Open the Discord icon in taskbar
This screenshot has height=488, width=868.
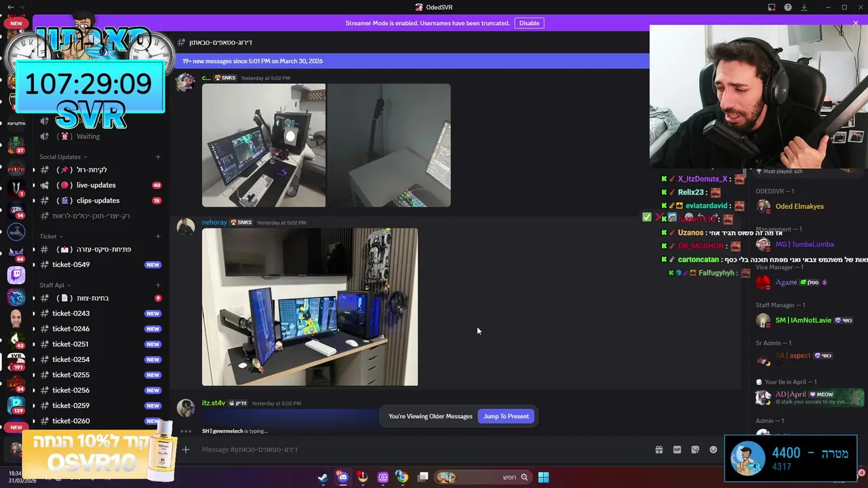(342, 477)
